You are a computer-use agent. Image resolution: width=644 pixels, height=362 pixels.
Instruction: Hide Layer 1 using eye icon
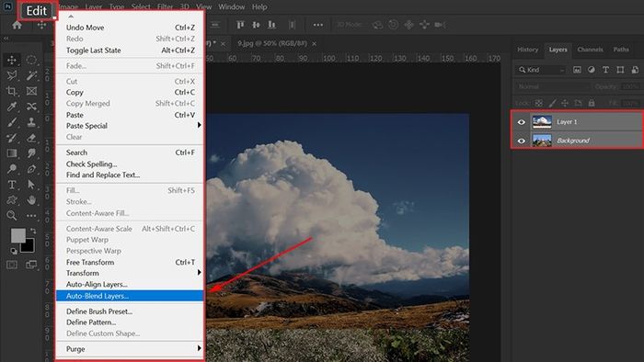pos(522,122)
